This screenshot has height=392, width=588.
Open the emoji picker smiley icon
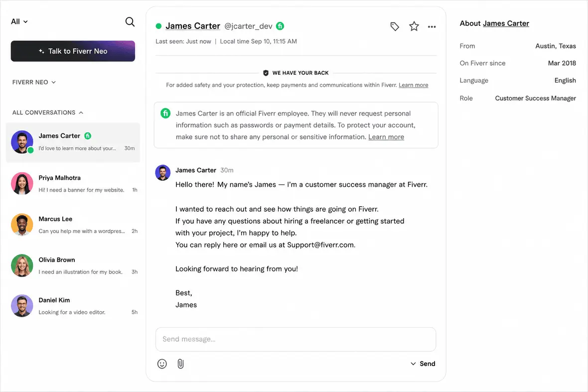pyautogui.click(x=162, y=364)
